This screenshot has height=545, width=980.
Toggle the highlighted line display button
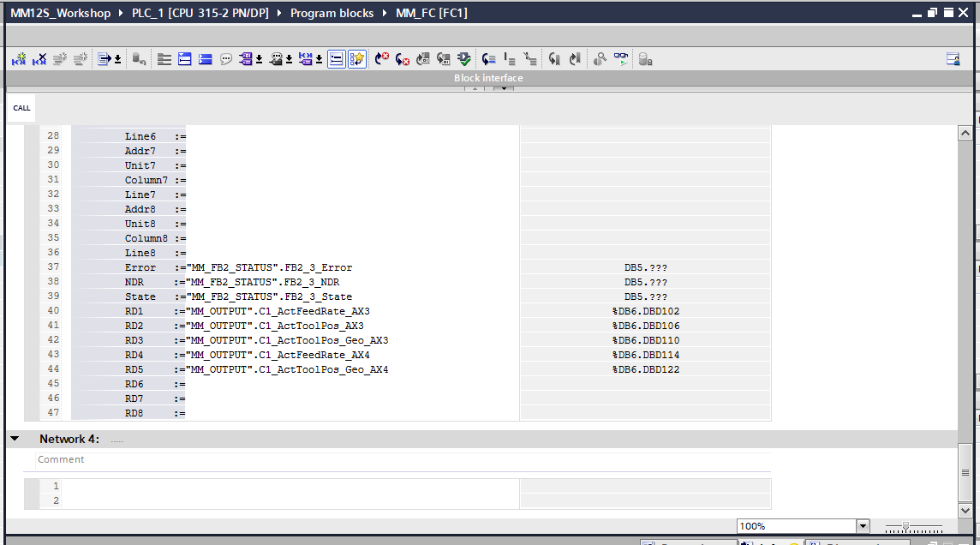(337, 59)
